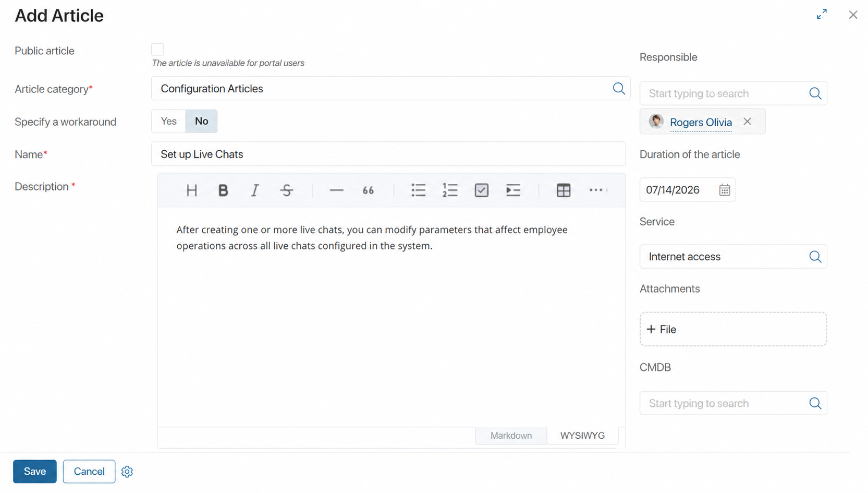This screenshot has height=493, width=868.
Task: Select Yes for Specify a workaround
Action: coord(168,121)
